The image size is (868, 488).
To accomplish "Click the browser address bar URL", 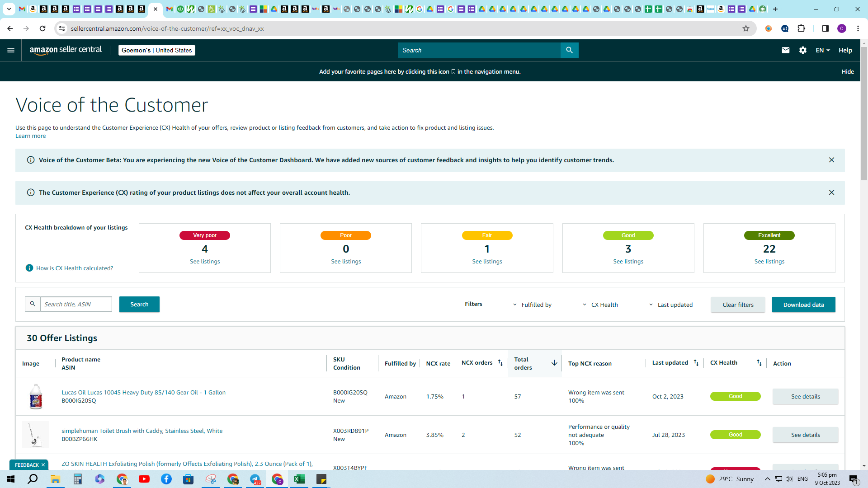I will click(x=167, y=28).
